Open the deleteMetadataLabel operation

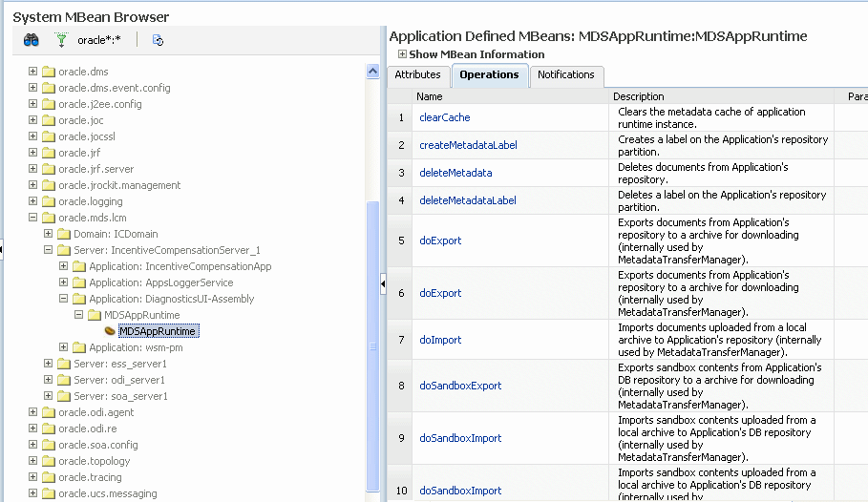tap(468, 200)
